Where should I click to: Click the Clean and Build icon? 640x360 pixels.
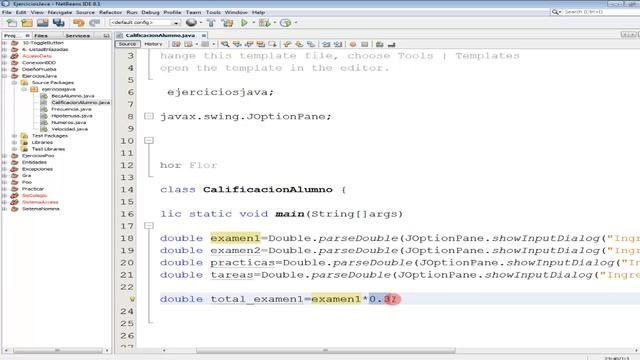point(227,23)
